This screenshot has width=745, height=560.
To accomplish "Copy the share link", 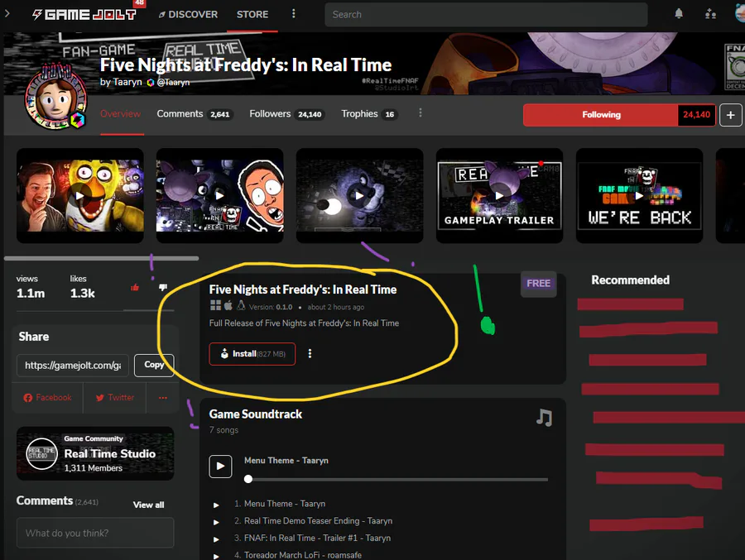I will (x=154, y=366).
